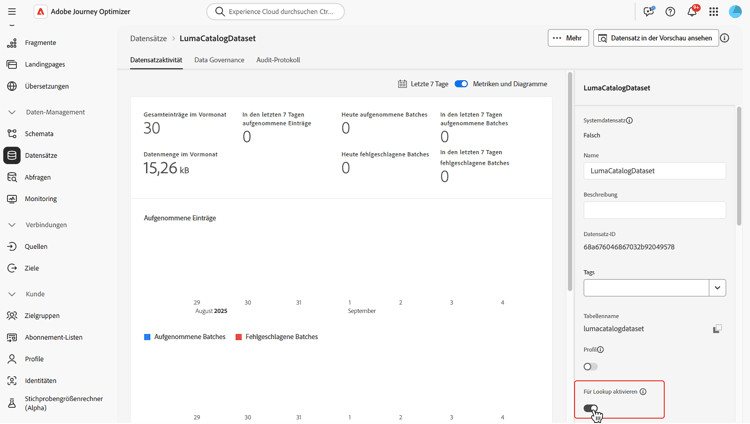
Task: Open the Tags dropdown arrow
Action: (x=717, y=288)
